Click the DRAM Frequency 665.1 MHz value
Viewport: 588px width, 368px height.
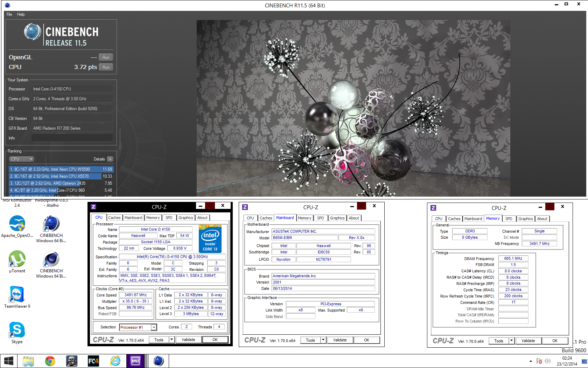click(x=513, y=259)
